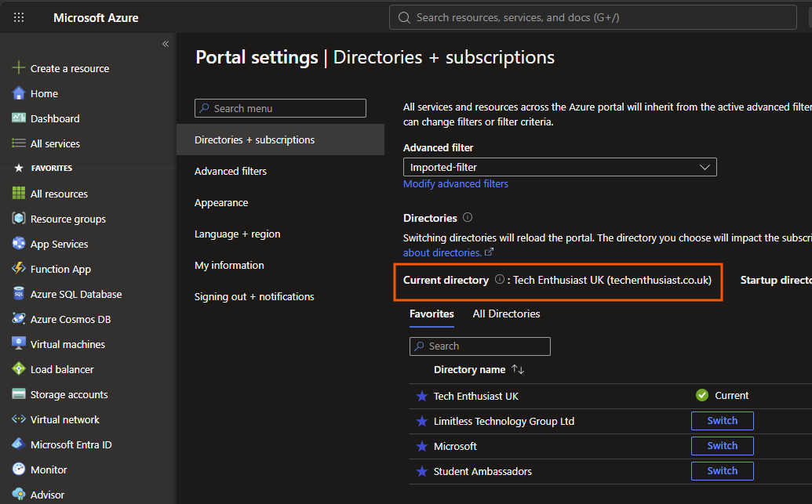
Task: Sort directories by Directory name column
Action: click(479, 369)
